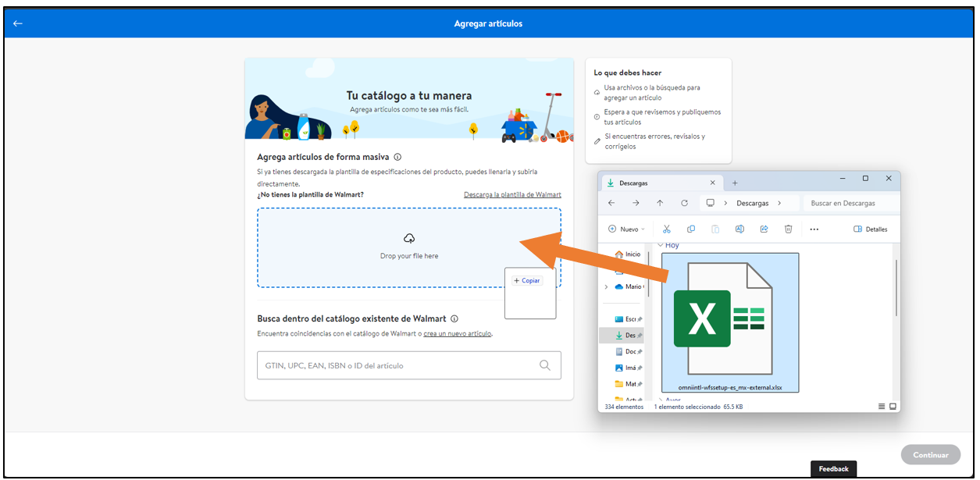Open info icon next to 'forma masiva'
The height and width of the screenshot is (480, 980).
click(x=397, y=157)
